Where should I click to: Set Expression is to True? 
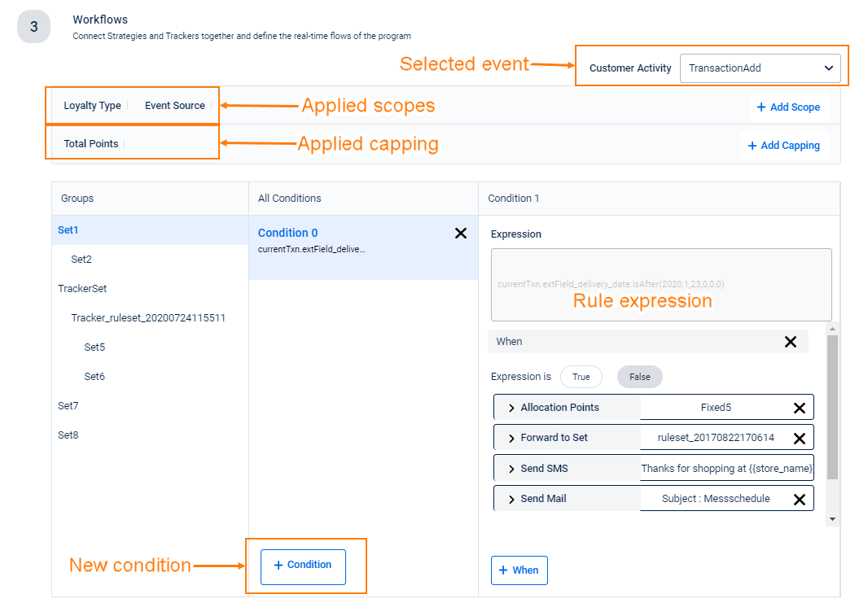coord(581,377)
